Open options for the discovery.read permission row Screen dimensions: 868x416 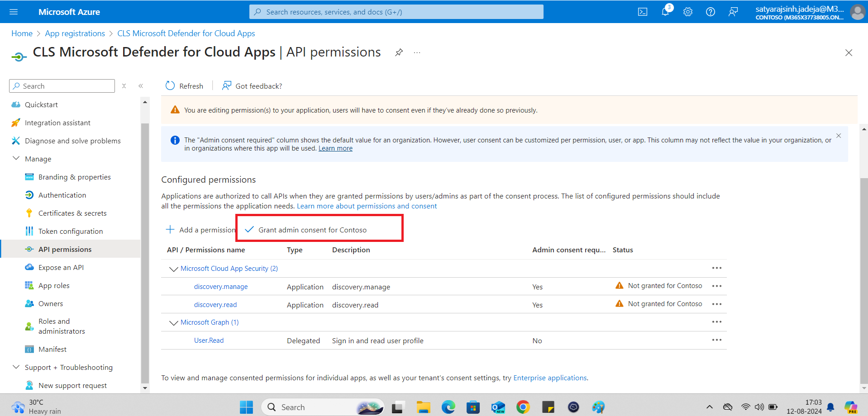(x=717, y=304)
